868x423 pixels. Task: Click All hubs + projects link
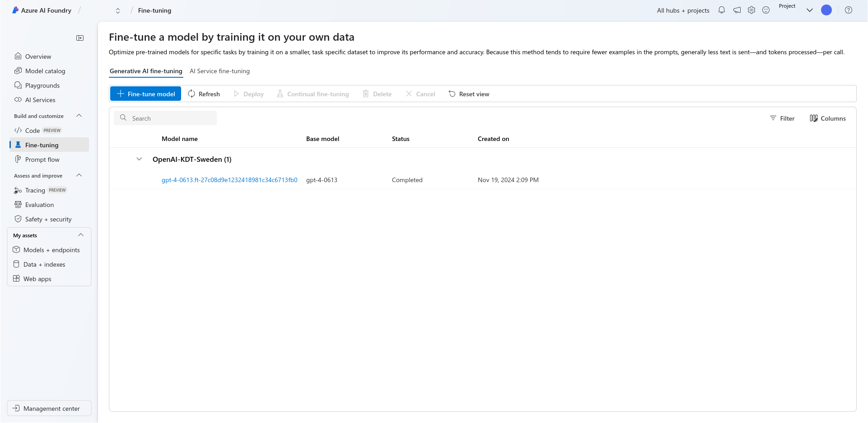point(683,10)
